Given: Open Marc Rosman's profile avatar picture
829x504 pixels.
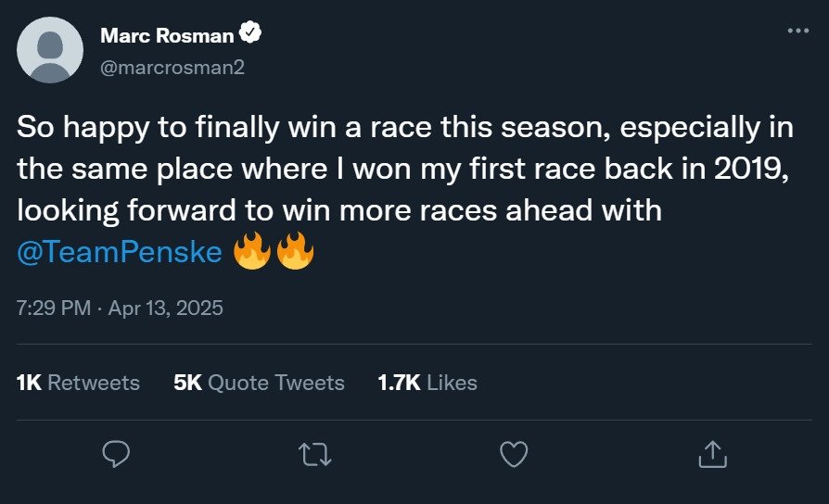Looking at the screenshot, I should 50,50.
